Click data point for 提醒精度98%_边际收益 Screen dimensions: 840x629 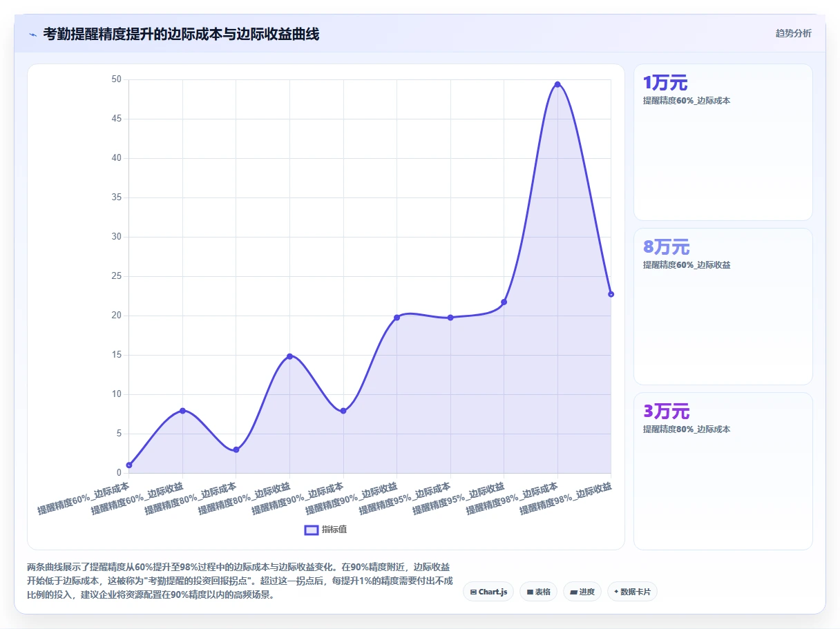pyautogui.click(x=611, y=294)
